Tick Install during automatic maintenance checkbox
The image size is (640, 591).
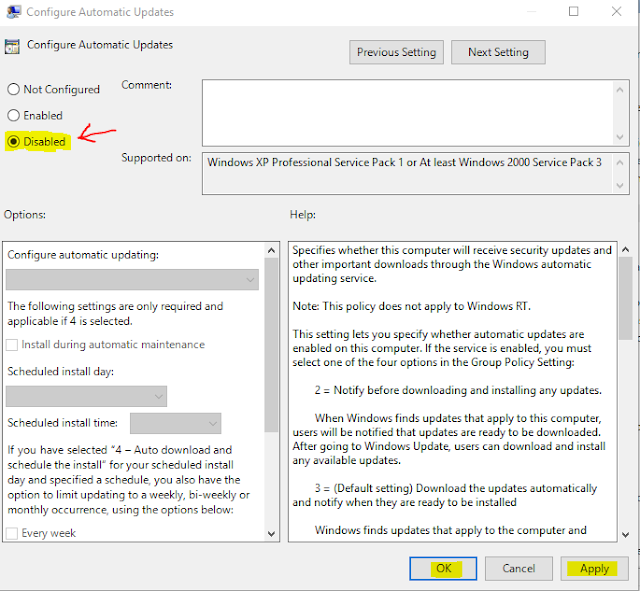[x=12, y=345]
